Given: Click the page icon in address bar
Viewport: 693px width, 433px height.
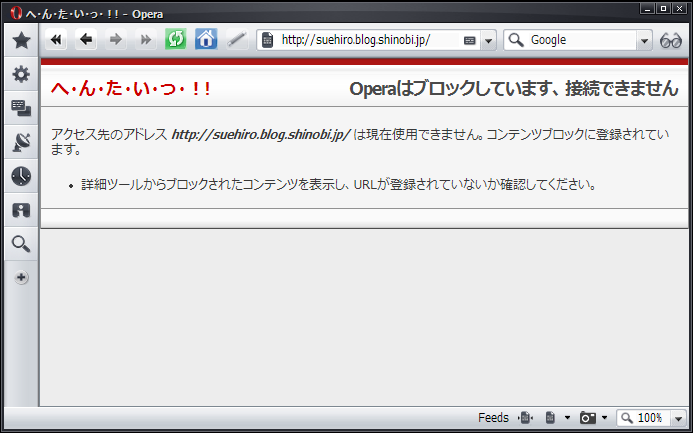Looking at the screenshot, I should pyautogui.click(x=267, y=40).
